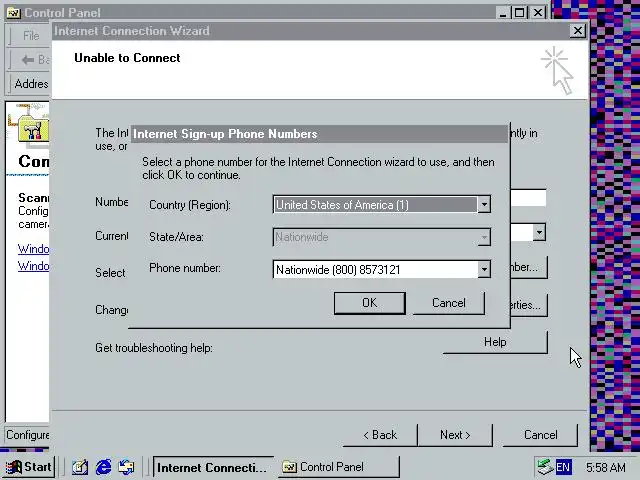640x480 pixels.
Task: Click the Show Desktop quick launch icon
Action: coord(80,467)
